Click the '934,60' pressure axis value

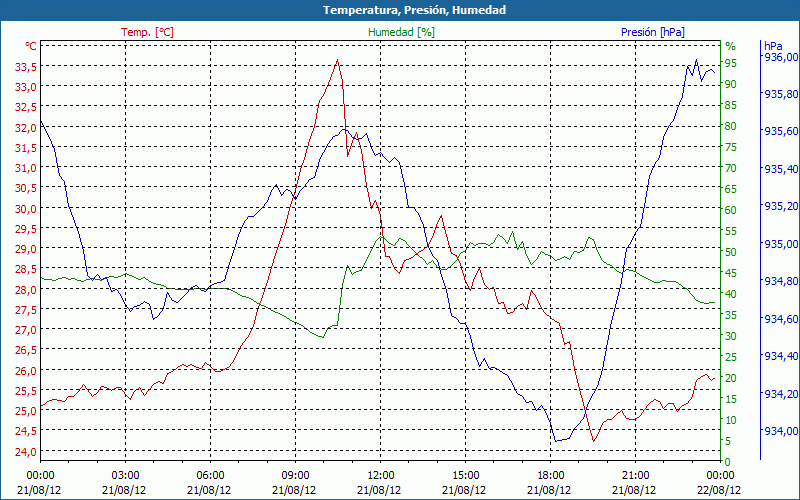pos(780,319)
